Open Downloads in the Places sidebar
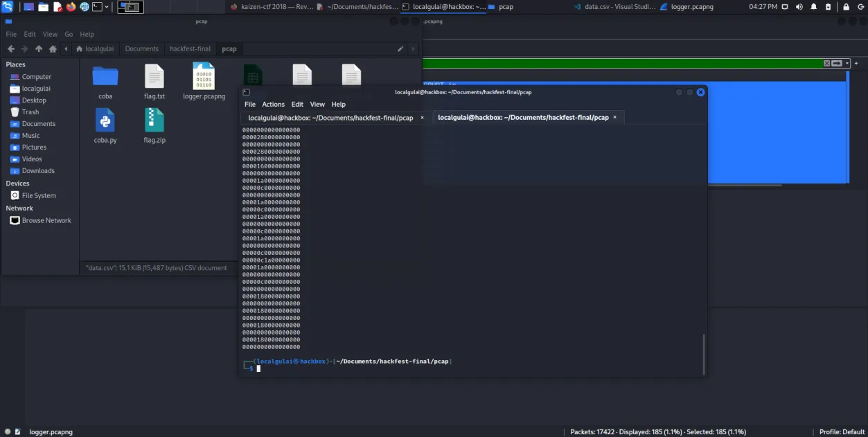The width and height of the screenshot is (868, 437). (38, 171)
